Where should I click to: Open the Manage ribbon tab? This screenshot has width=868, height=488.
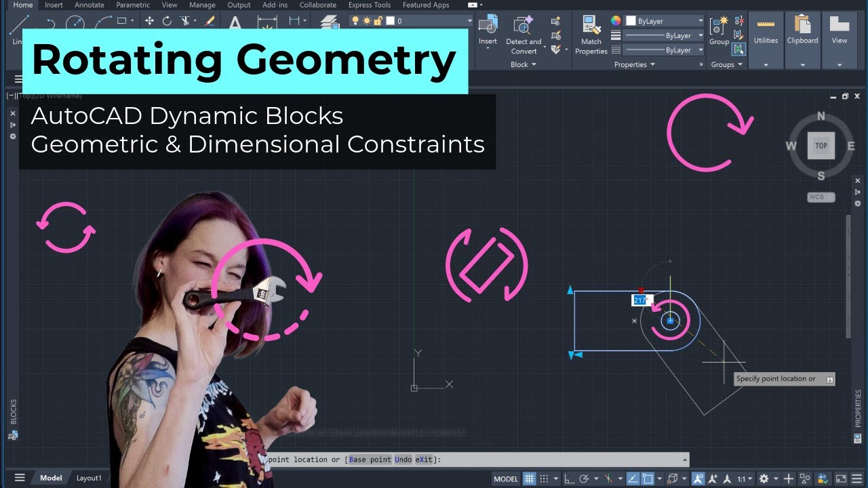click(202, 5)
